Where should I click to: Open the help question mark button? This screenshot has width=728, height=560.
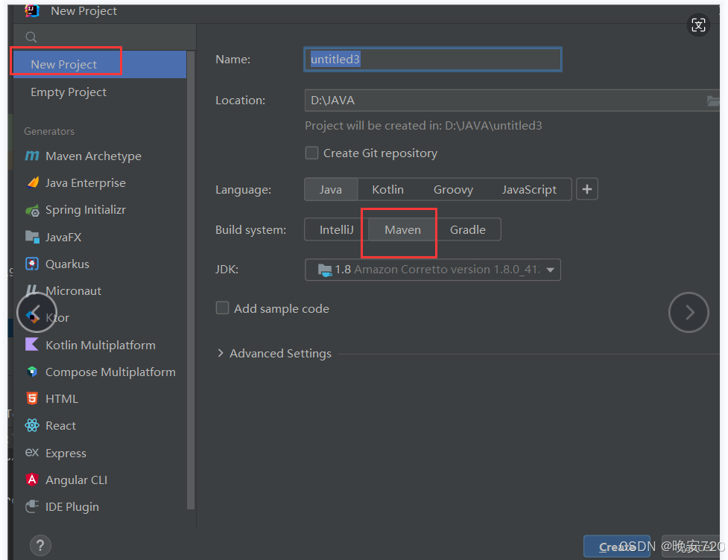[41, 544]
